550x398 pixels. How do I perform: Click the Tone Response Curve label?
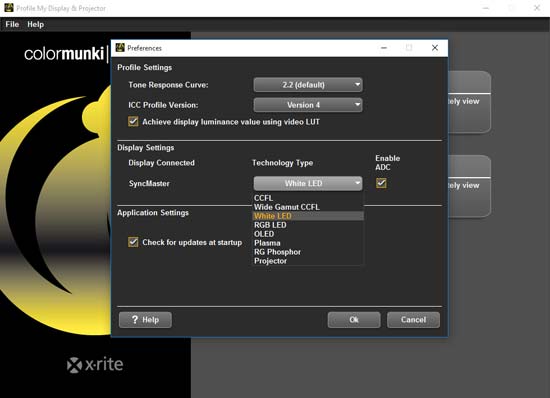pyautogui.click(x=168, y=85)
